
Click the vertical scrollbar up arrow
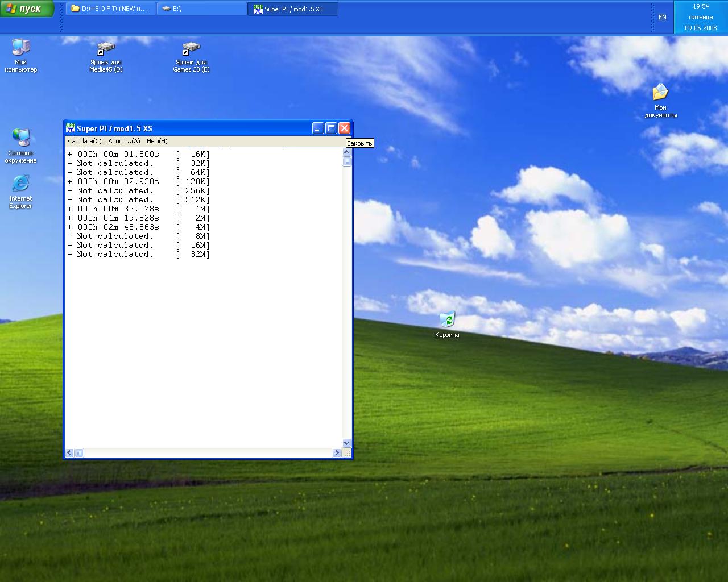click(x=347, y=152)
